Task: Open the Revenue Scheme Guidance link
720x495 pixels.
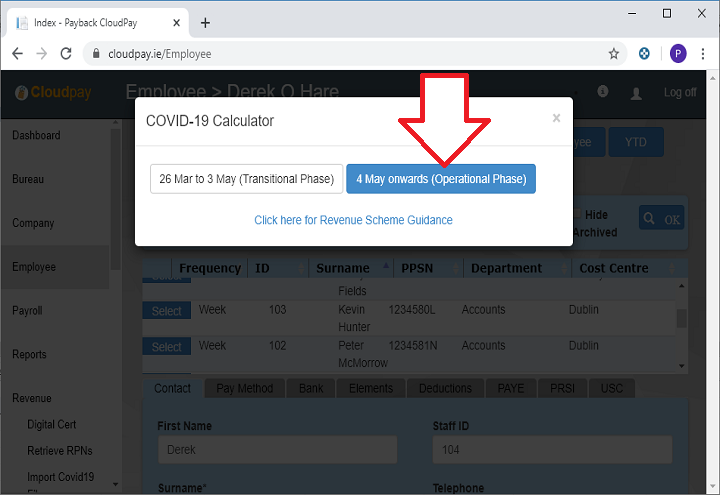Action: tap(353, 220)
